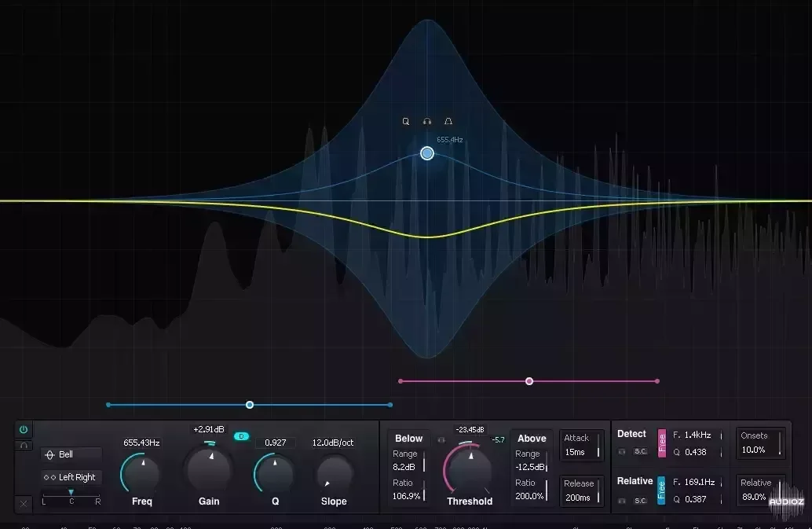The image size is (812, 529).
Task: Enable band solo headphone button below power
Action: tap(24, 445)
